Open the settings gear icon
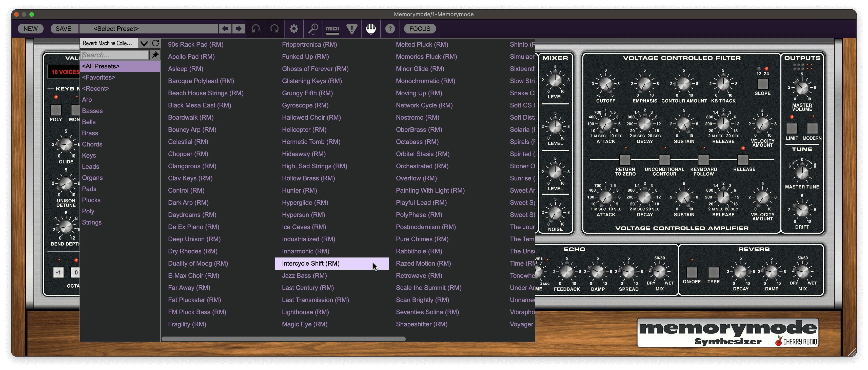 pyautogui.click(x=294, y=29)
